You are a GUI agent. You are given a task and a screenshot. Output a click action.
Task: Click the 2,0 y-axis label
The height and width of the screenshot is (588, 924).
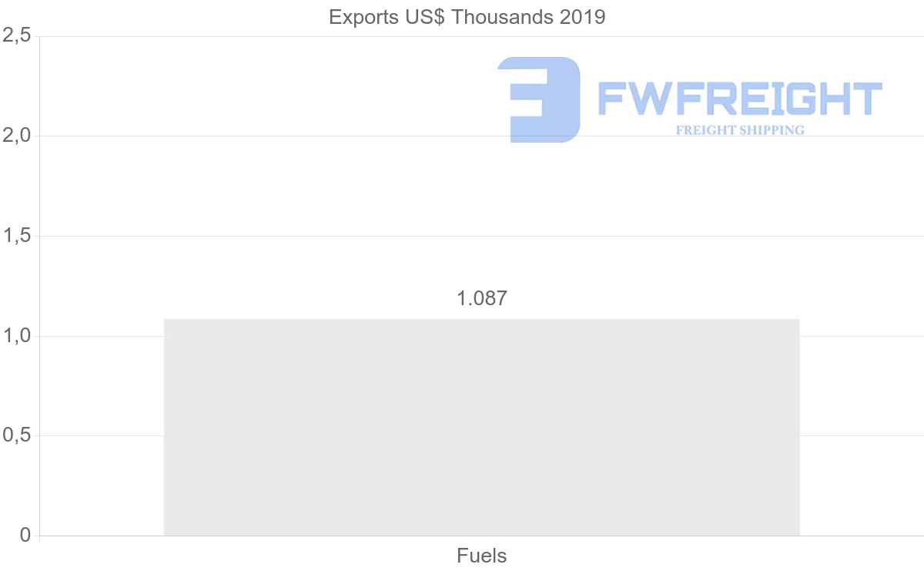[x=15, y=136]
